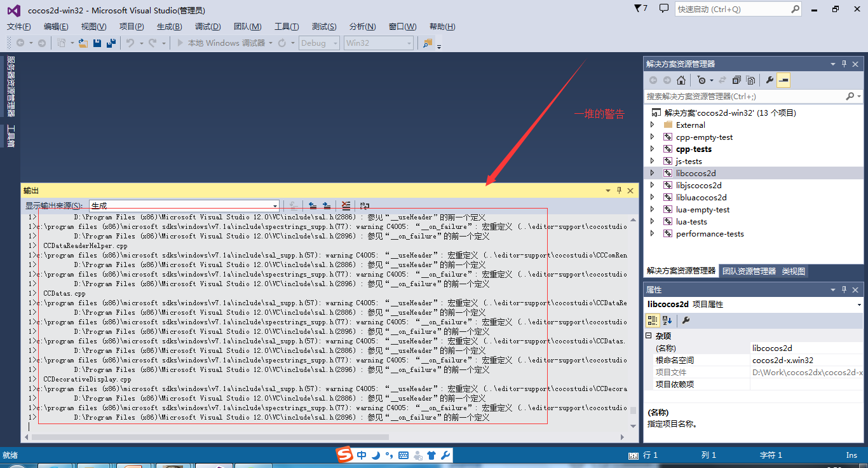Open the 服务器资源管理器 side tab
The image size is (868, 468).
11,86
